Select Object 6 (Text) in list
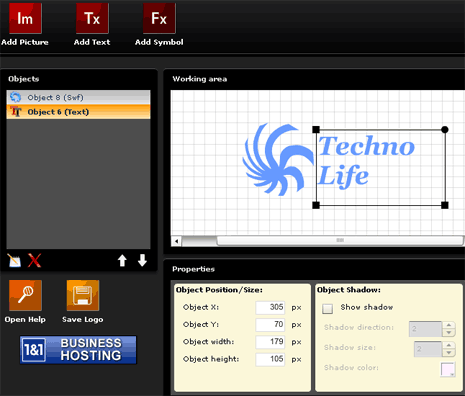Image resolution: width=465 pixels, height=396 pixels. point(78,112)
